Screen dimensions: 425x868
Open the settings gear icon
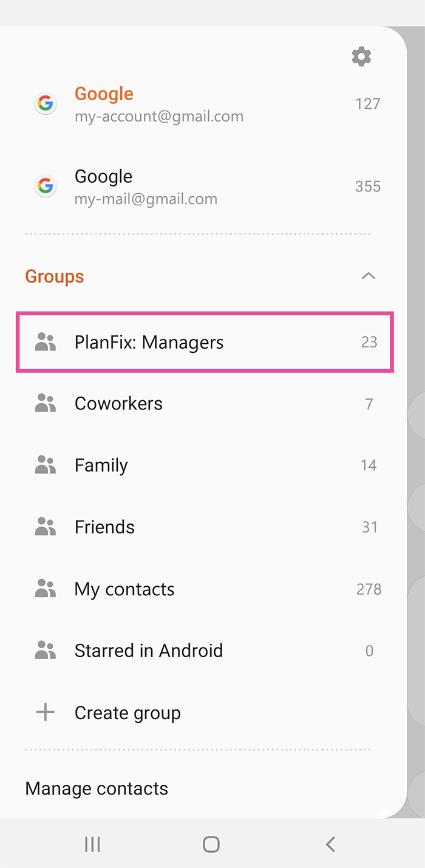tap(361, 56)
